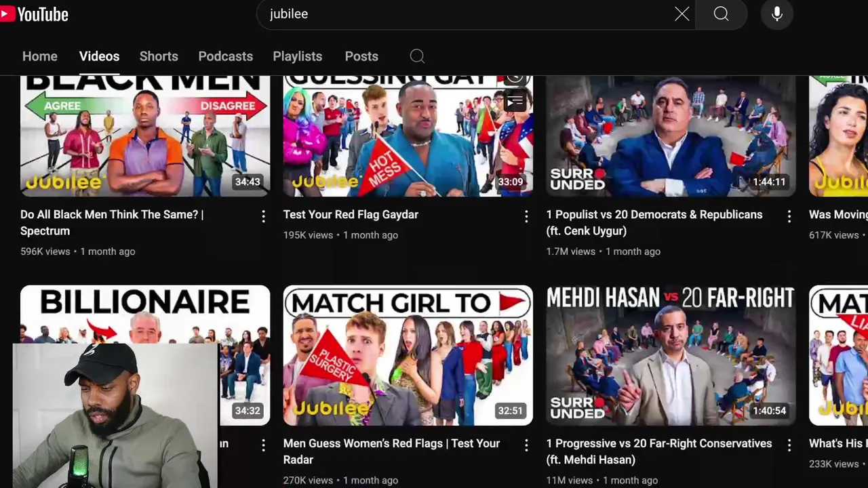Click the 1:40:54 duration badge
This screenshot has width=868, height=488.
[x=769, y=411]
